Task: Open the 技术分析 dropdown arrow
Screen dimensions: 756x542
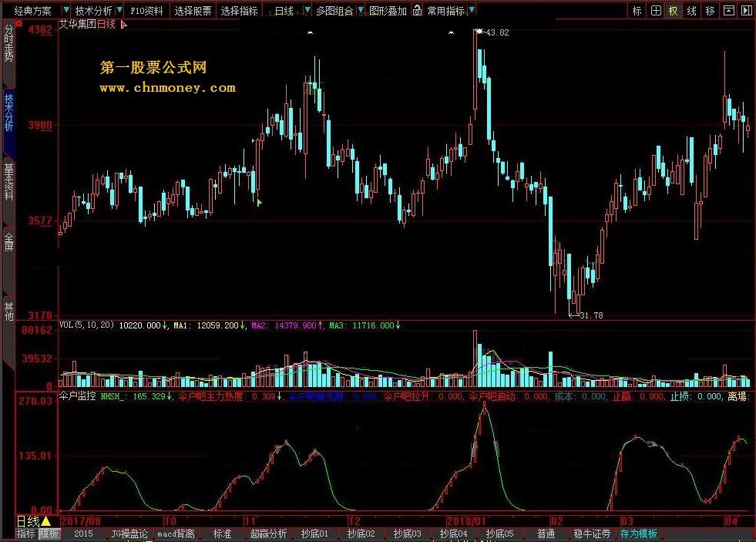Action: [x=119, y=10]
